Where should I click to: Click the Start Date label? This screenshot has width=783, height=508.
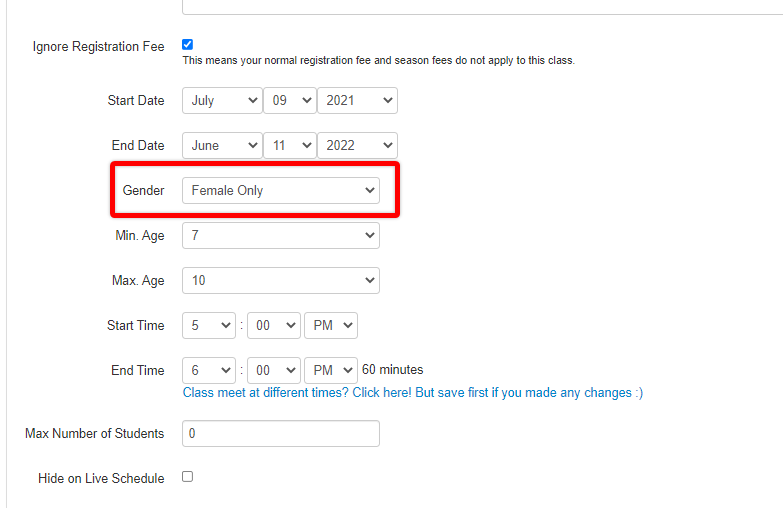pyautogui.click(x=136, y=100)
